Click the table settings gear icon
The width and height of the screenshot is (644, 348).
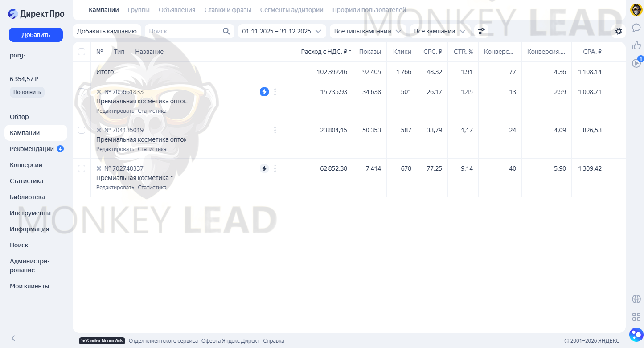[618, 31]
